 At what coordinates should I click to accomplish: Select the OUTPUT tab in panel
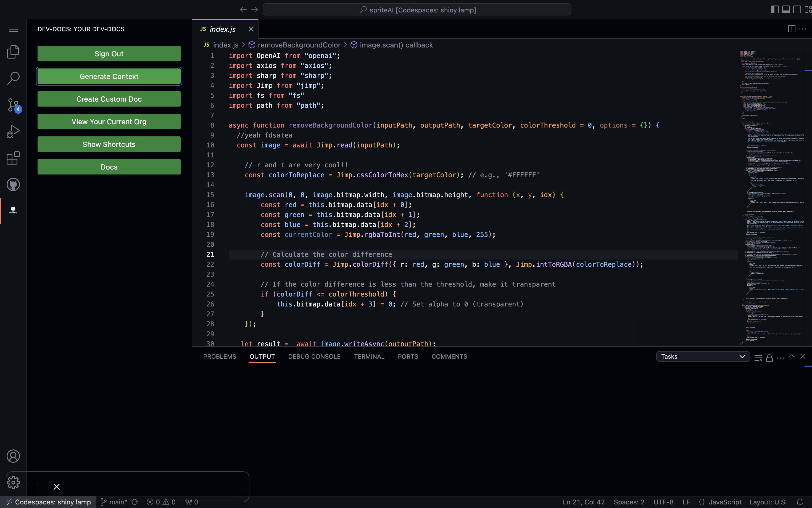[262, 356]
